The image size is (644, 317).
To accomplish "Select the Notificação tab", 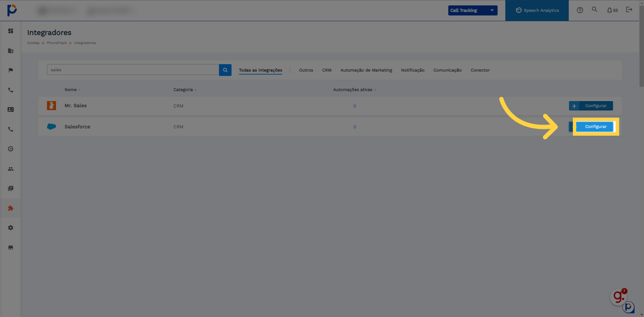I will point(413,70).
